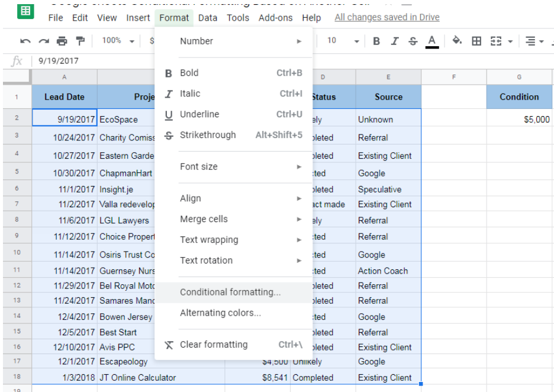
Task: Open the Data menu
Action: tap(208, 18)
